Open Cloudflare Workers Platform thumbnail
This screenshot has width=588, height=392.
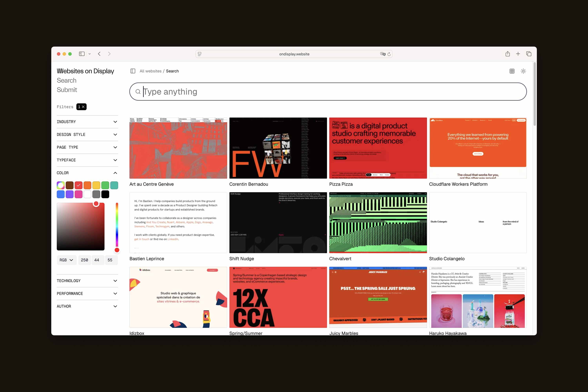(478, 148)
